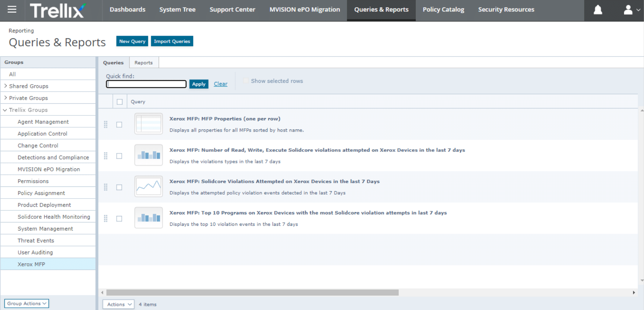The image size is (644, 310).
Task: Expand Shared Groups in the tree
Action: click(x=5, y=86)
